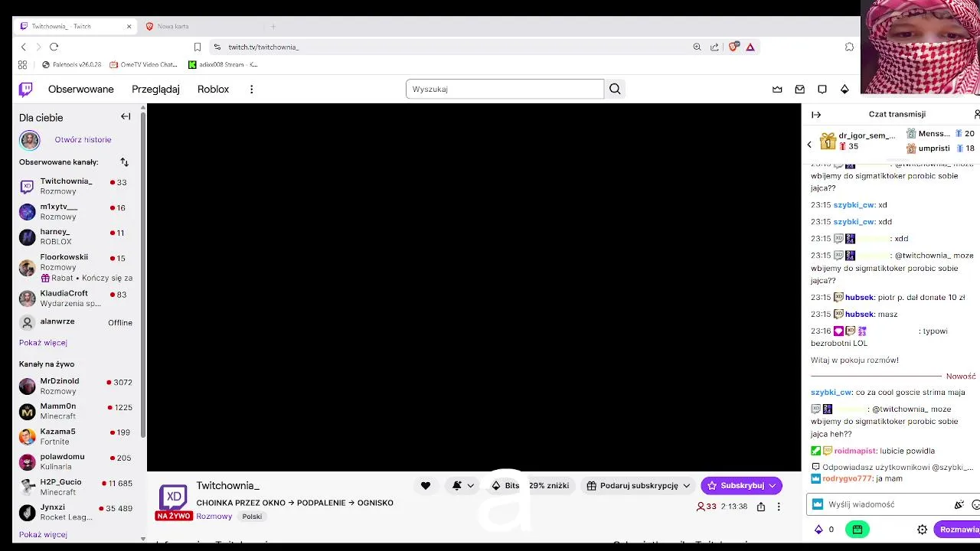Toggle the heart follow button
Screen dimensions: 980x551
click(x=426, y=485)
